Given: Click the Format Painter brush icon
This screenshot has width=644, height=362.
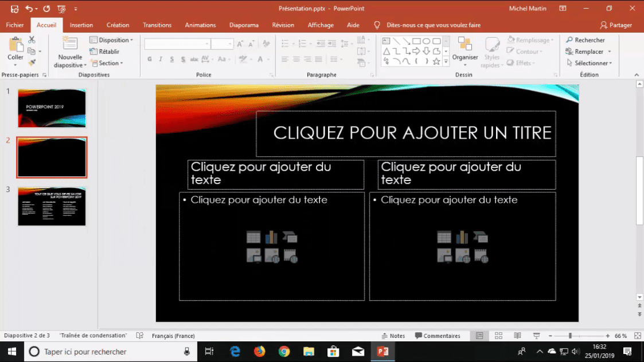Looking at the screenshot, I should 32,63.
